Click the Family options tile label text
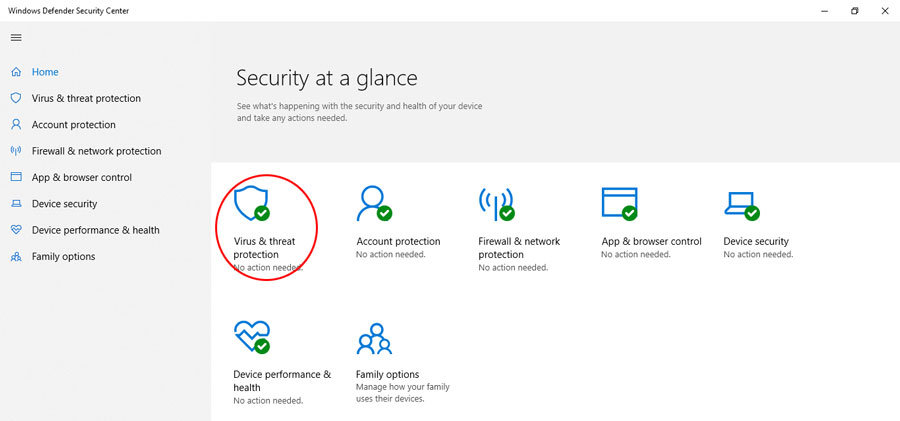Screen dimensions: 900x421 387,374
